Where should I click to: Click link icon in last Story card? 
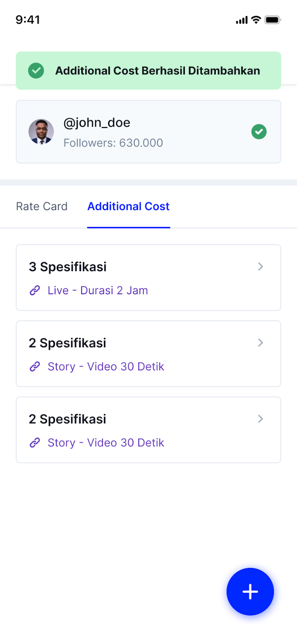pyautogui.click(x=35, y=442)
